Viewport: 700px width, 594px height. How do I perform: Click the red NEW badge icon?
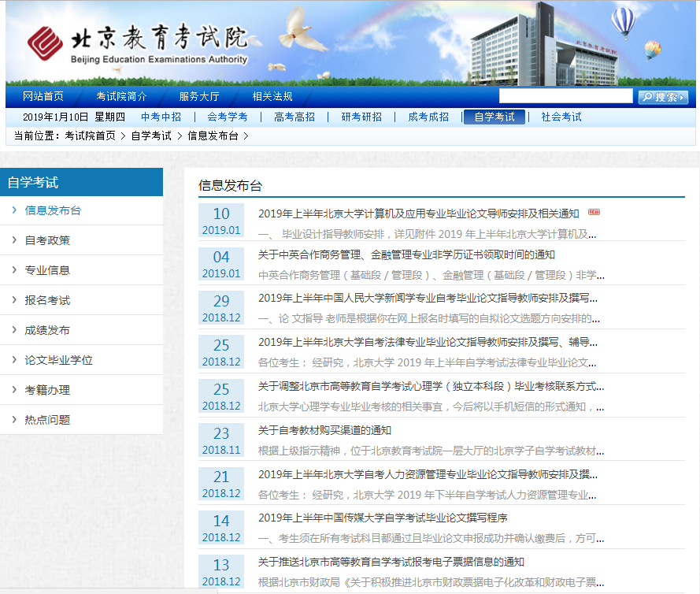click(594, 213)
